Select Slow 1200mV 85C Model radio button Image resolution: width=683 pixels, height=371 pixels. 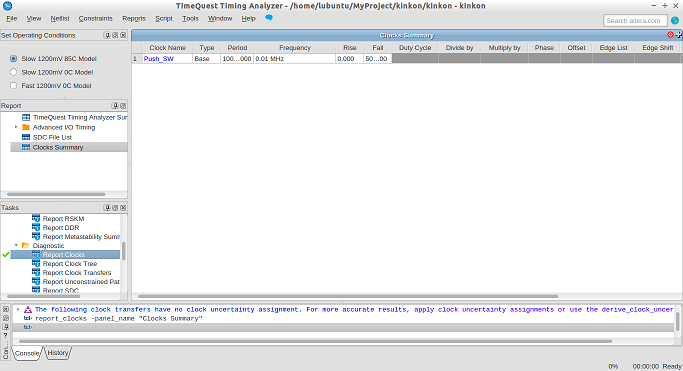point(14,58)
